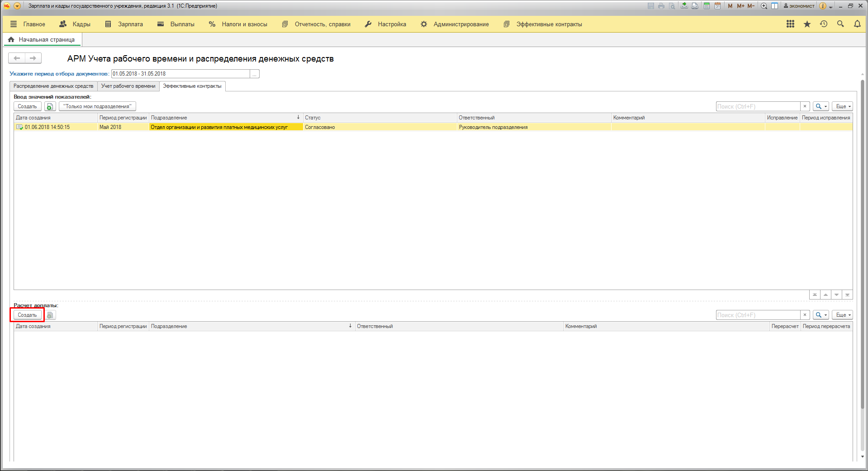Click Создать under Ввод значений показателей
868x471 pixels.
pos(27,106)
